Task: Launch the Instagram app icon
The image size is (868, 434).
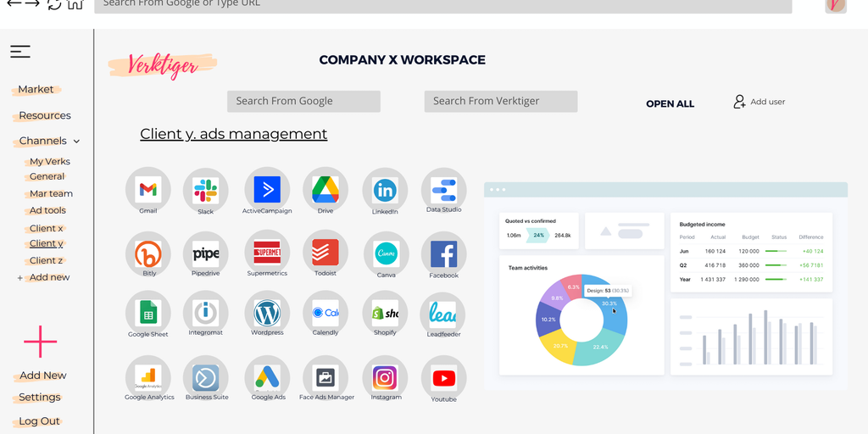Action: (386, 378)
